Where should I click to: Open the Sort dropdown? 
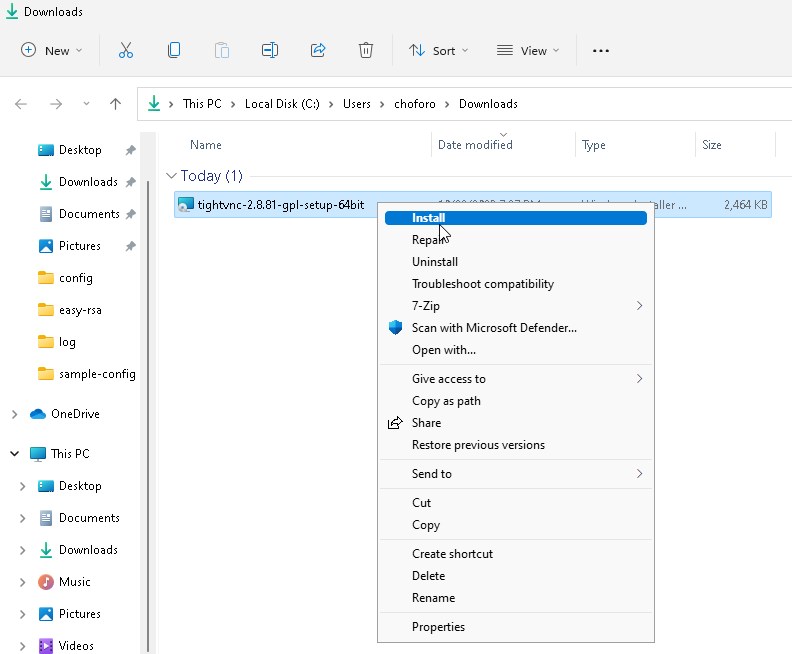click(x=438, y=51)
